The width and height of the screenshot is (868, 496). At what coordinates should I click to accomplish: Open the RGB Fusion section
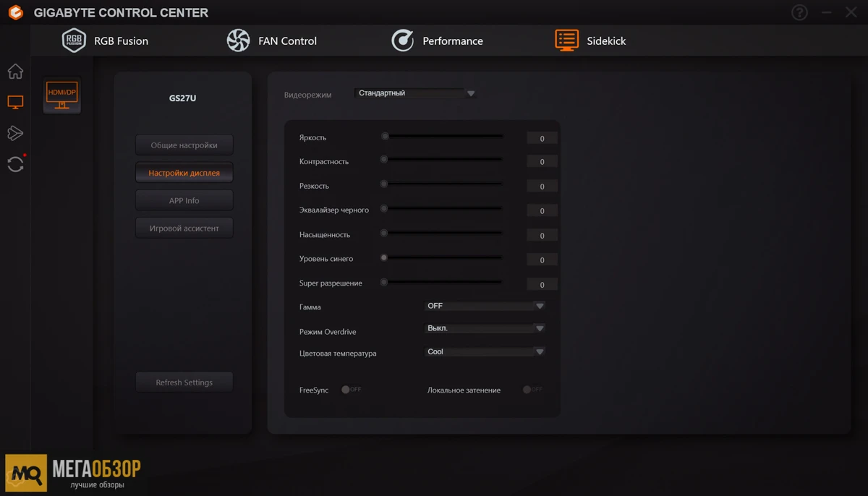[x=105, y=40]
